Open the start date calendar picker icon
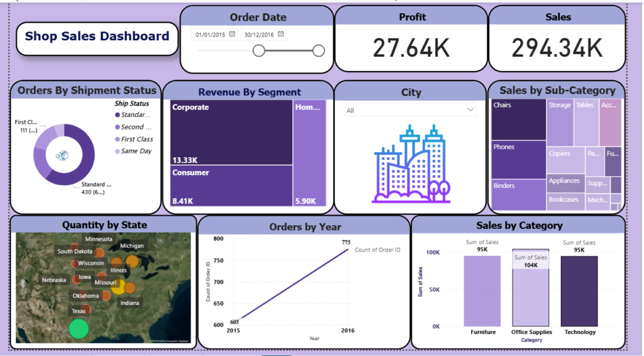The image size is (644, 356). click(x=232, y=34)
